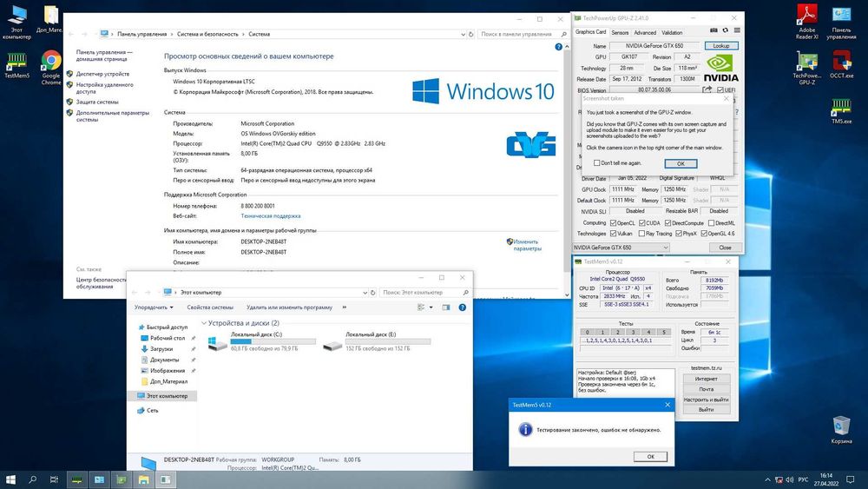Toggle the Vulkan checkbox
This screenshot has height=489, width=868.
pos(613,234)
